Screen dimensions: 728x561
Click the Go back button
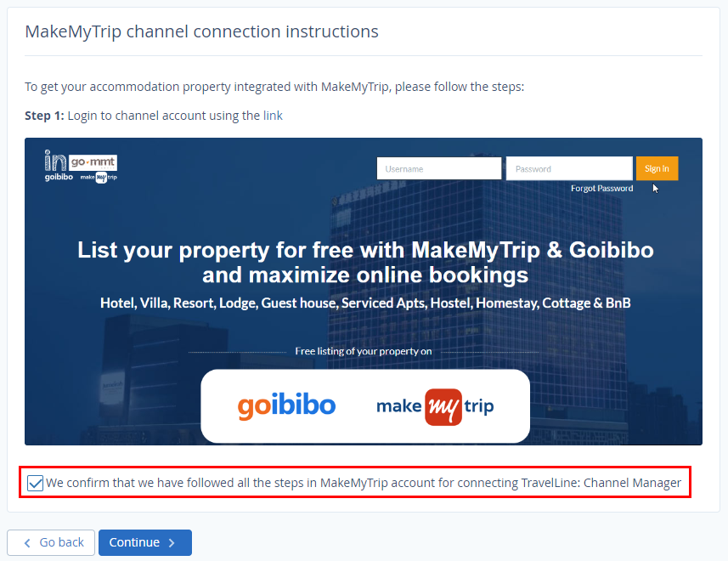[x=51, y=542]
